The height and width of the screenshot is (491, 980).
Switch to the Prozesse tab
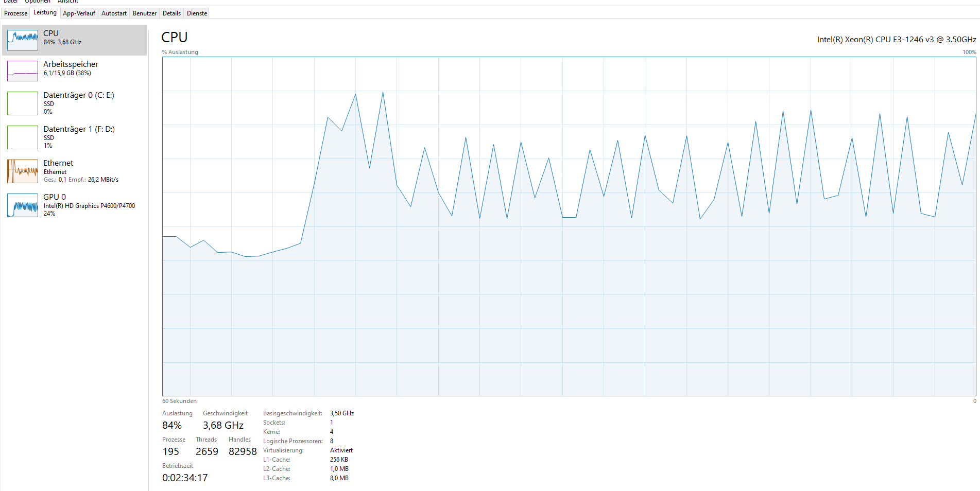click(x=15, y=13)
